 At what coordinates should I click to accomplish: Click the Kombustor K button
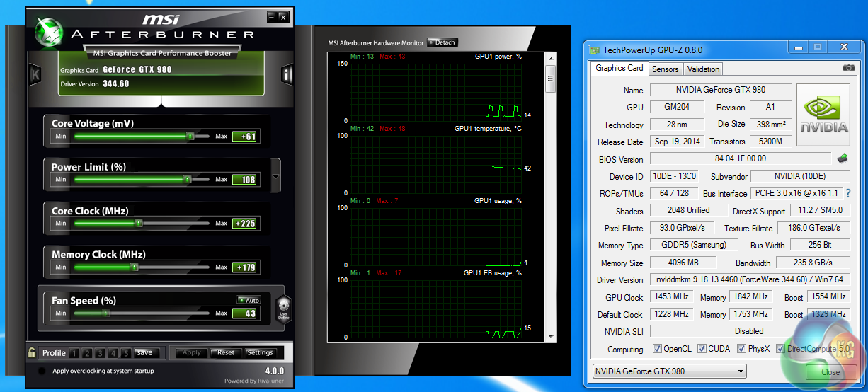pyautogui.click(x=35, y=74)
